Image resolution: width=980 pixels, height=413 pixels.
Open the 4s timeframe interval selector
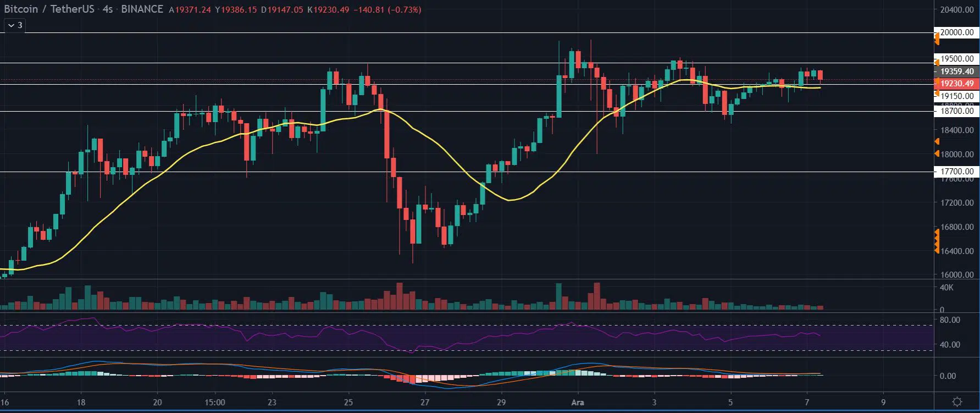pyautogui.click(x=107, y=9)
